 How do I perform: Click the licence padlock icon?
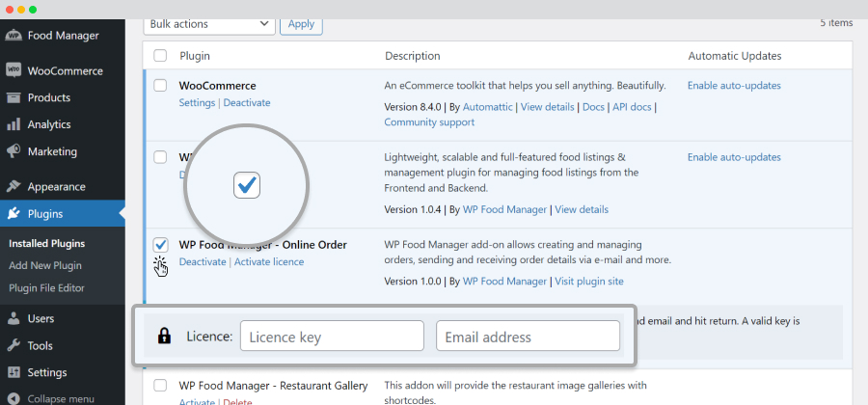[164, 336]
